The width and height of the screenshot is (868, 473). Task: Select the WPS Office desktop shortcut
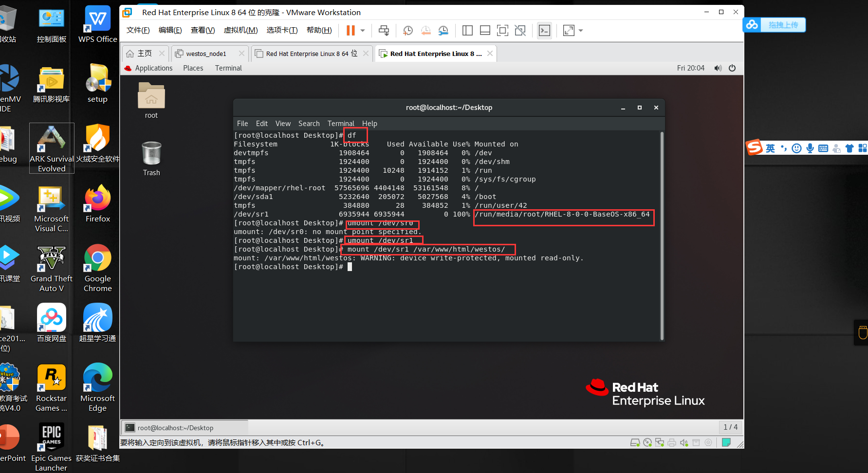(98, 25)
